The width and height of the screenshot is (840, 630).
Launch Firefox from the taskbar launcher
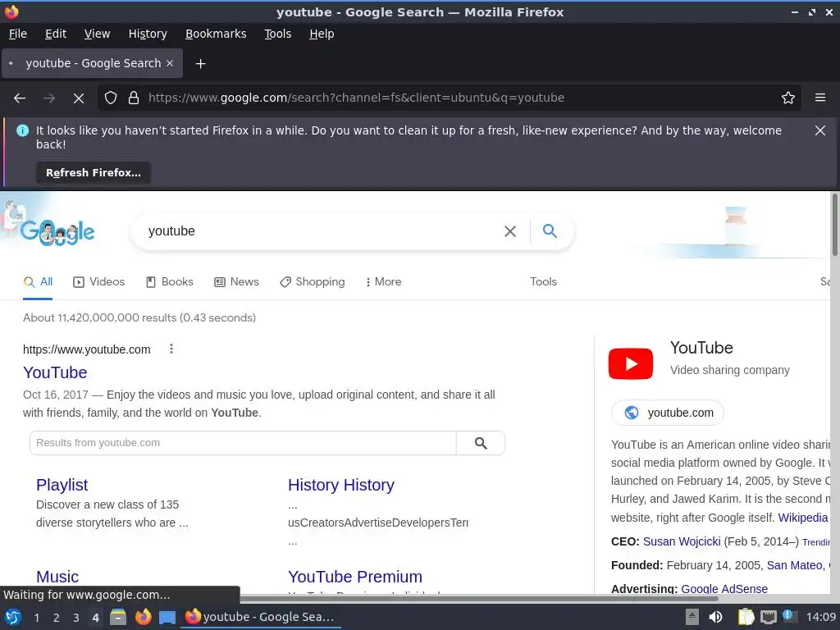pyautogui.click(x=143, y=617)
